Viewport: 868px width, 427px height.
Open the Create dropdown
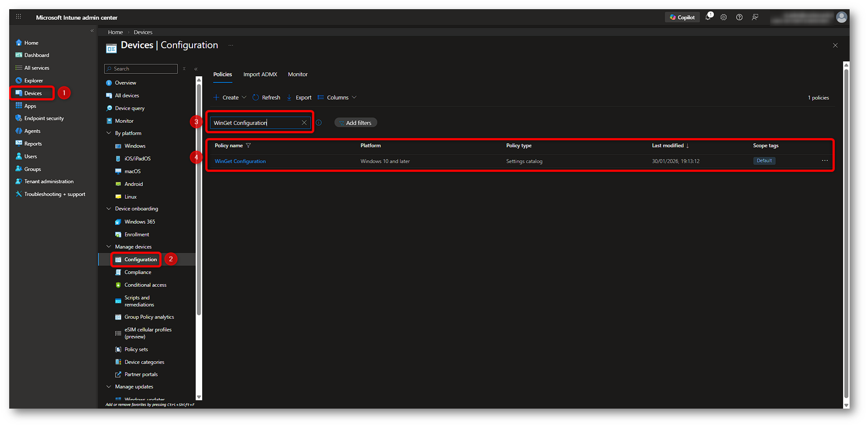[230, 97]
